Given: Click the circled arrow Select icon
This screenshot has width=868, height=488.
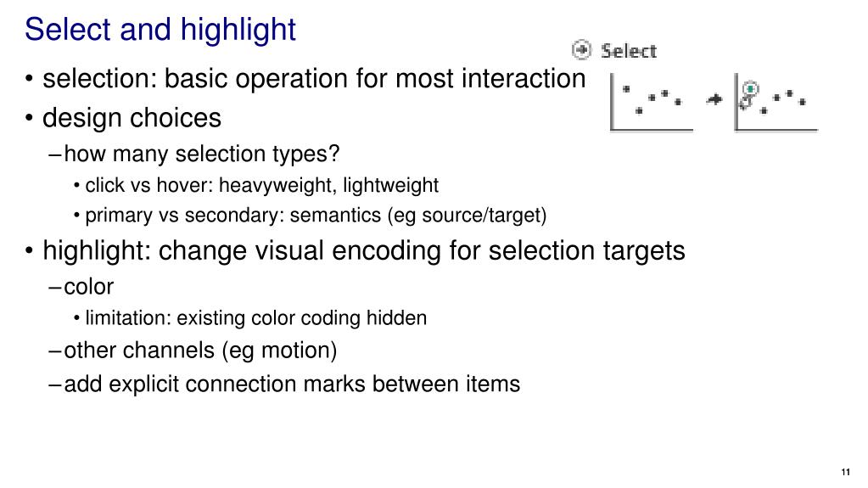Looking at the screenshot, I should click(581, 50).
